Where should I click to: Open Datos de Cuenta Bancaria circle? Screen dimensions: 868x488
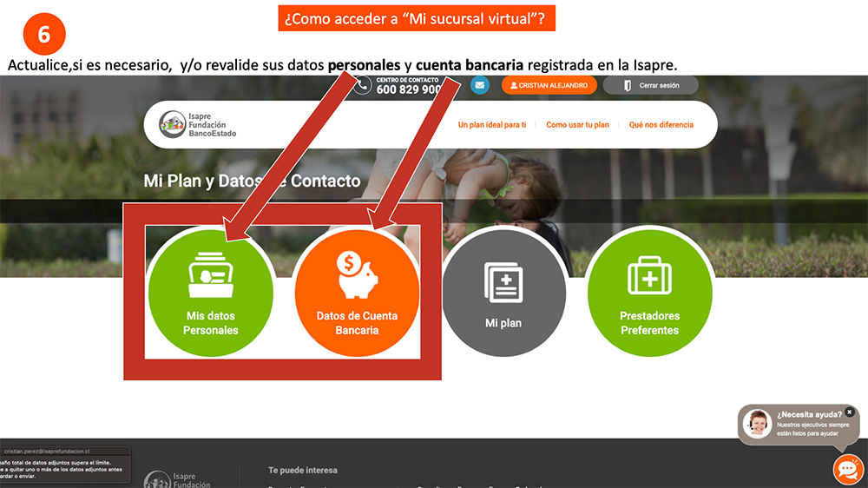point(357,293)
